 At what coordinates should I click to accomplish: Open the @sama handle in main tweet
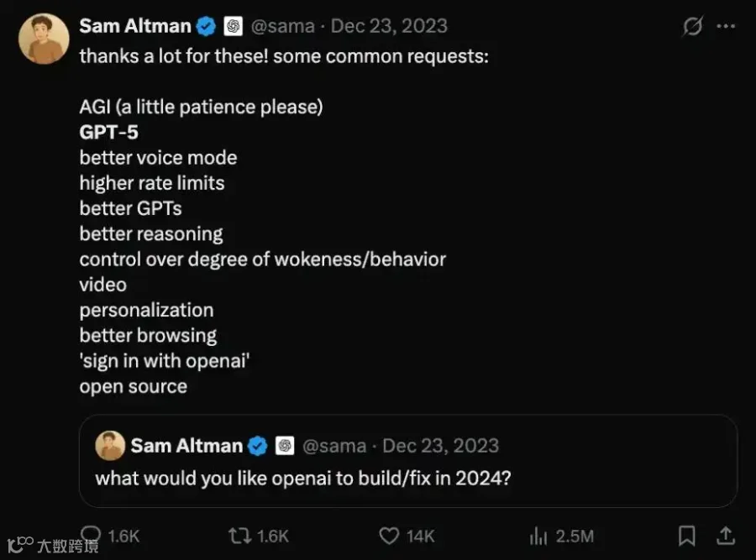click(x=282, y=26)
